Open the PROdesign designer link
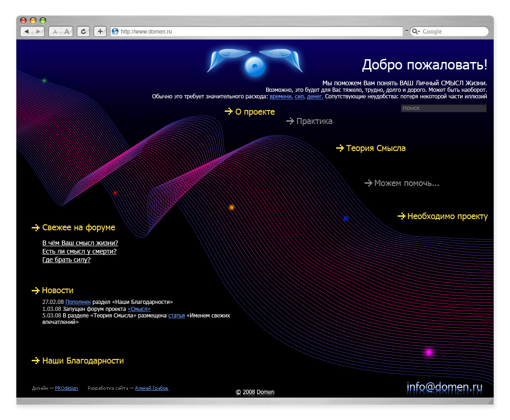510x420 pixels. tap(67, 388)
